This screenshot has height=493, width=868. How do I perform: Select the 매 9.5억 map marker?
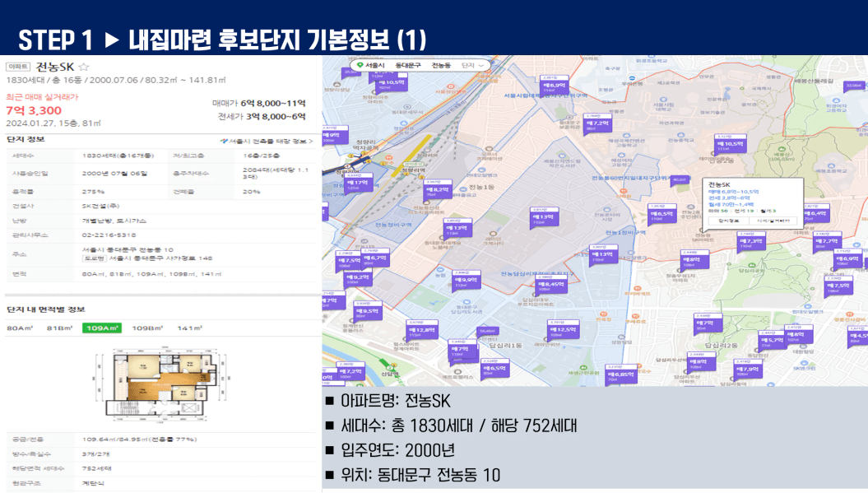pos(368,312)
